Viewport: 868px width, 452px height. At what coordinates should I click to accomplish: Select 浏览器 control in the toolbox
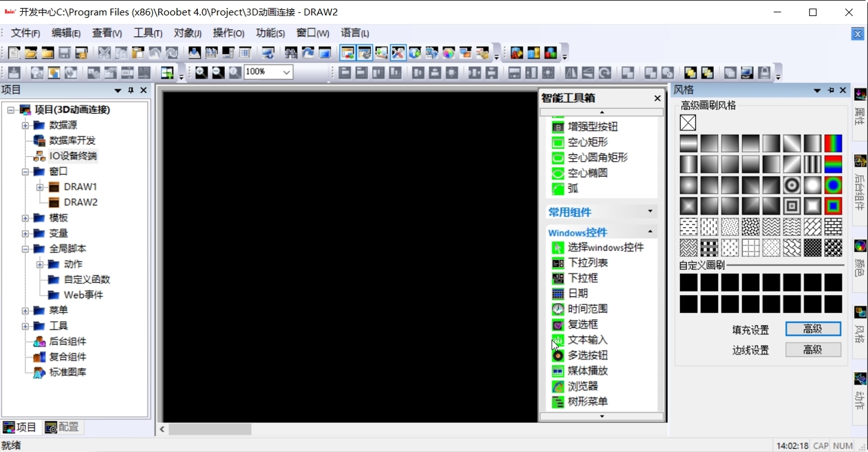click(582, 386)
